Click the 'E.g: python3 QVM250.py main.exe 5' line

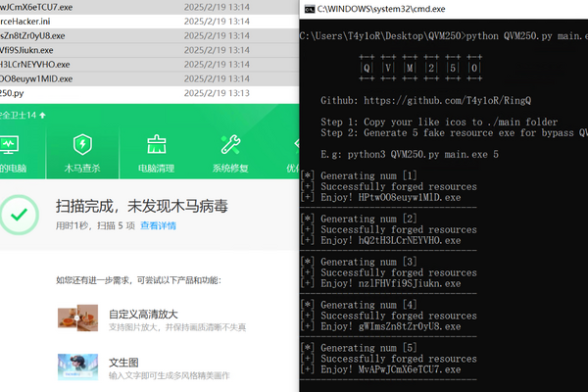pyautogui.click(x=410, y=154)
